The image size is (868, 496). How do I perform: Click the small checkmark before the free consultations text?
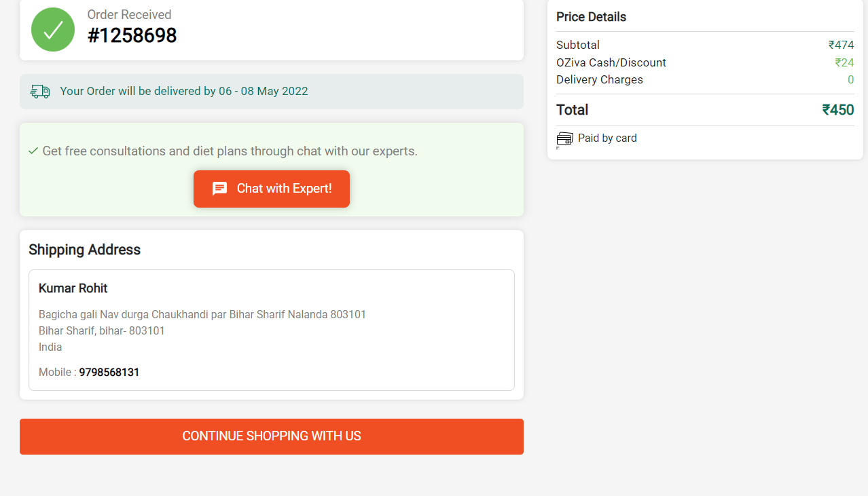click(33, 151)
